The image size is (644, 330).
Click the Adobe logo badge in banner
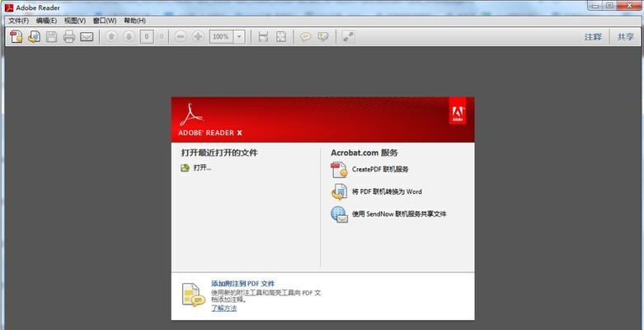458,111
